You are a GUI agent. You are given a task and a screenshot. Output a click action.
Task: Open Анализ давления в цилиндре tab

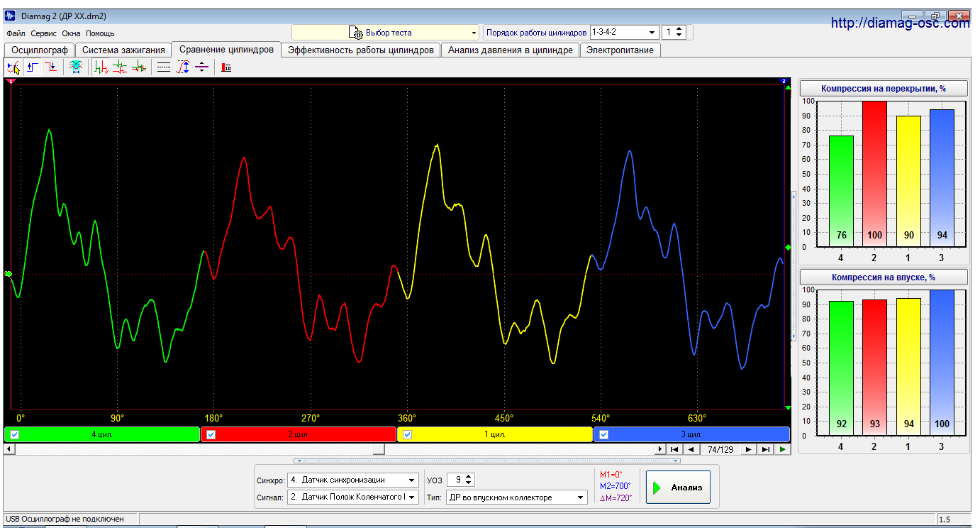pos(510,50)
